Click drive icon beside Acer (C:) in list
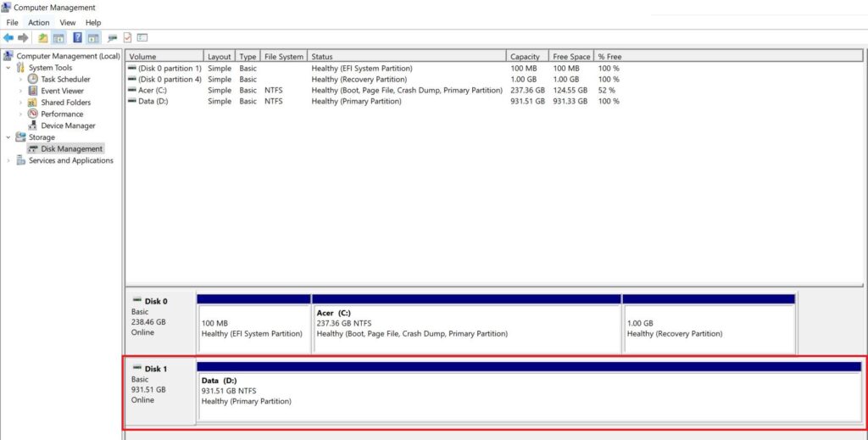Viewport: 868px width, 440px height. click(x=131, y=90)
